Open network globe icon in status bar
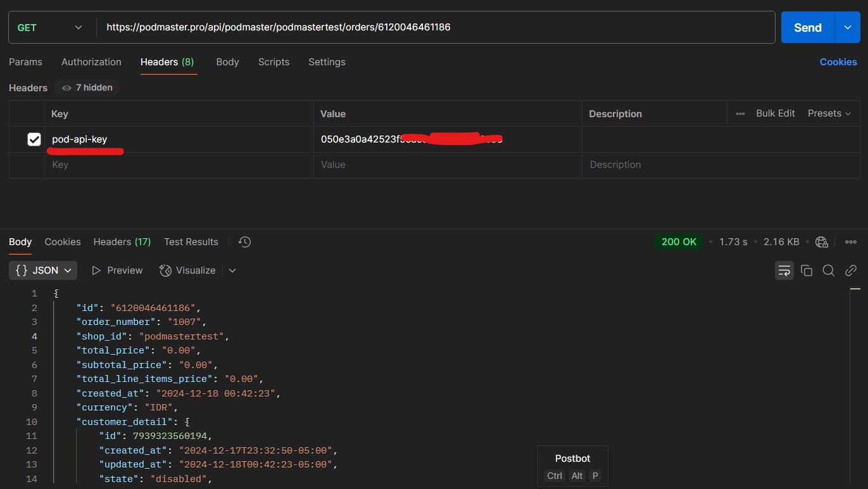The height and width of the screenshot is (489, 868). (822, 242)
